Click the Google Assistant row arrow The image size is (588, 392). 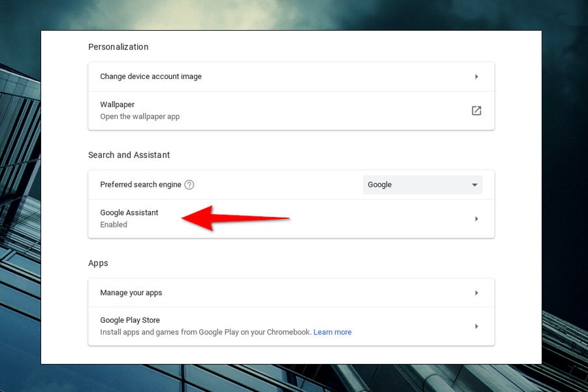(476, 218)
